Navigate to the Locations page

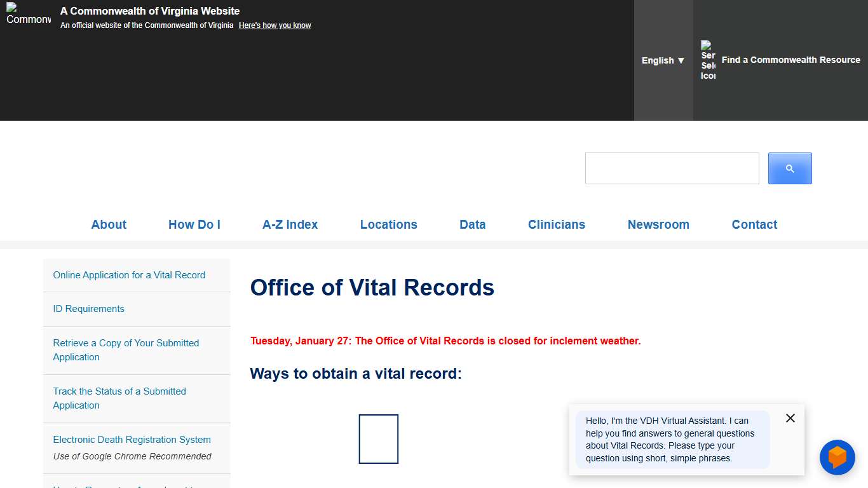pos(388,224)
